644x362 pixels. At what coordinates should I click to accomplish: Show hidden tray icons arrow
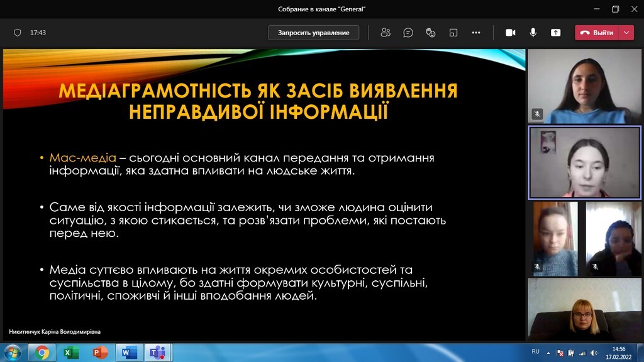(x=550, y=353)
